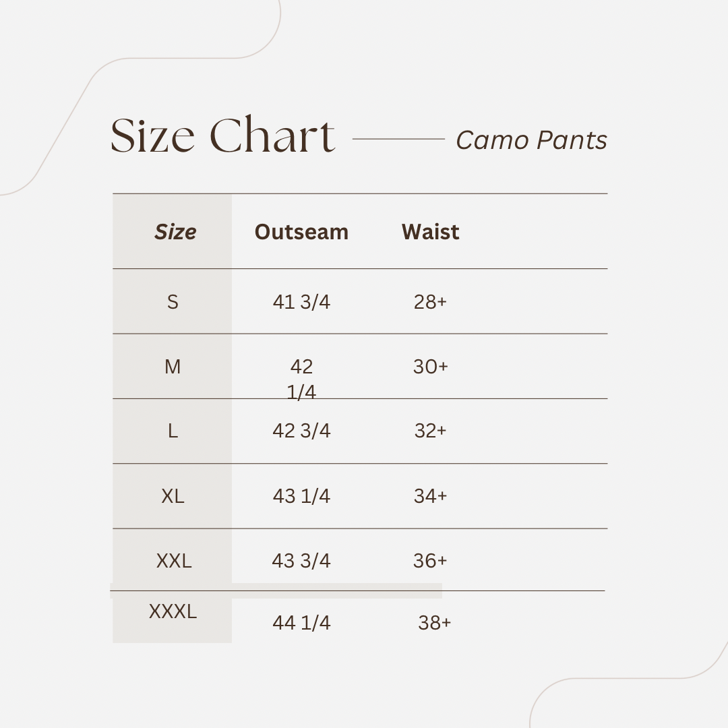Click the Outseam column header
This screenshot has height=728, width=728.
pos(301,232)
